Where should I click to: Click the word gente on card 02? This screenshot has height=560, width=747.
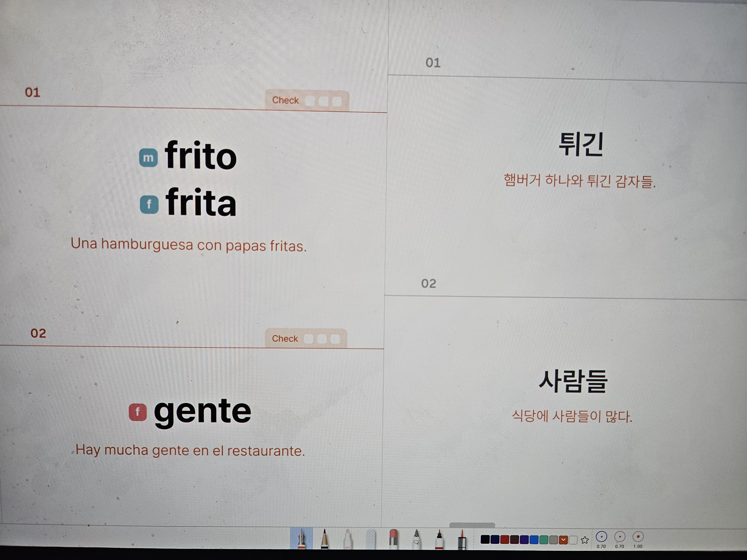pyautogui.click(x=202, y=412)
